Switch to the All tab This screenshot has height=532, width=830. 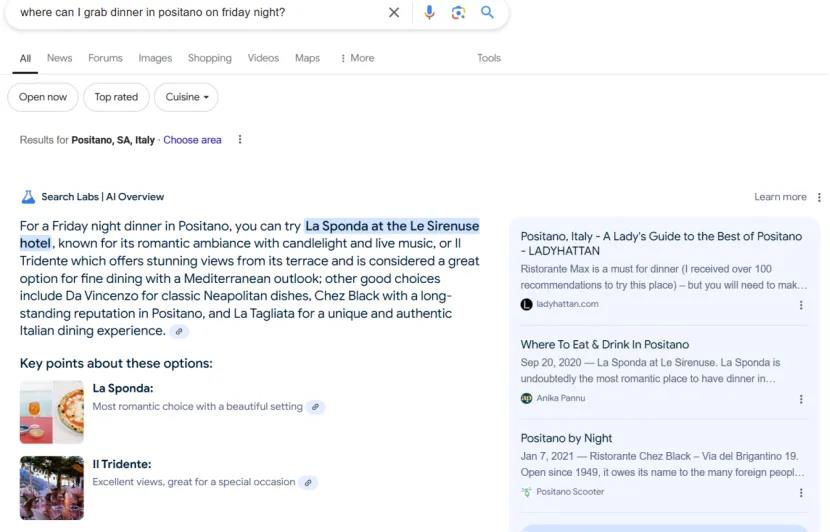coord(25,58)
